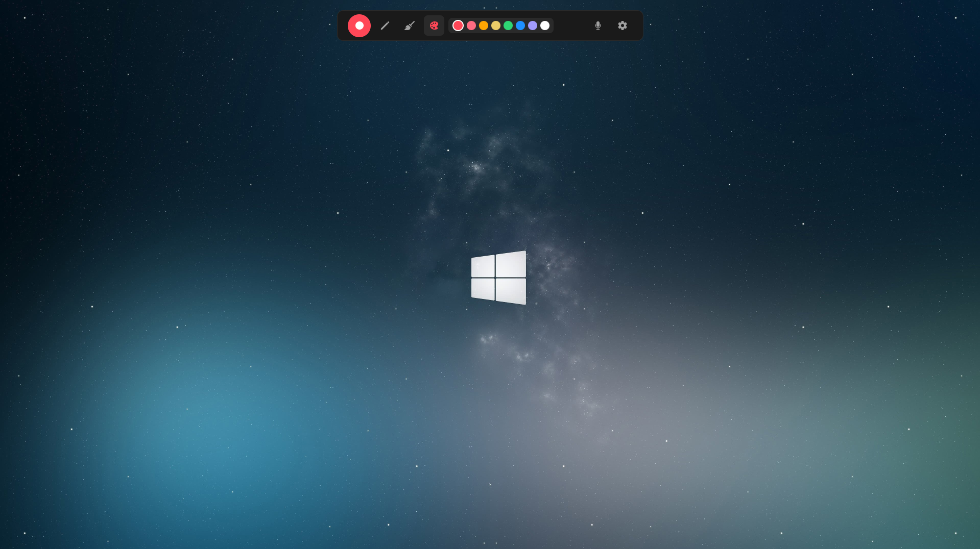The image size is (980, 549).
Task: Start recording with the red record button
Action: tap(359, 26)
